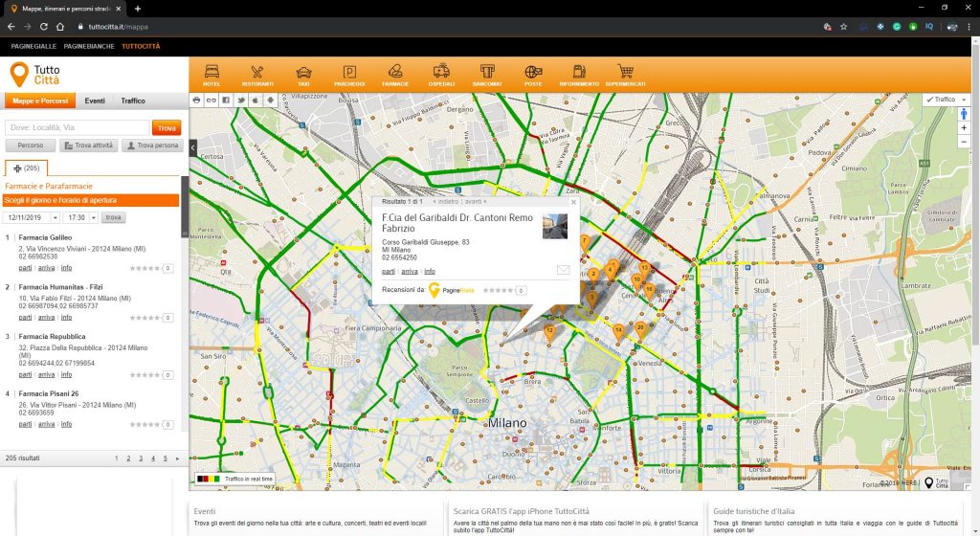
Task: Click the Parcheggi parking icon
Action: [349, 74]
